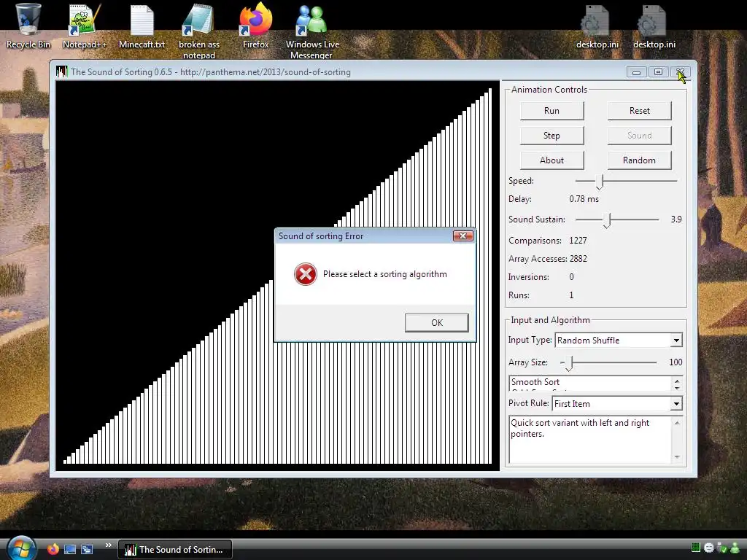Click the algorithm description text box

(591, 440)
